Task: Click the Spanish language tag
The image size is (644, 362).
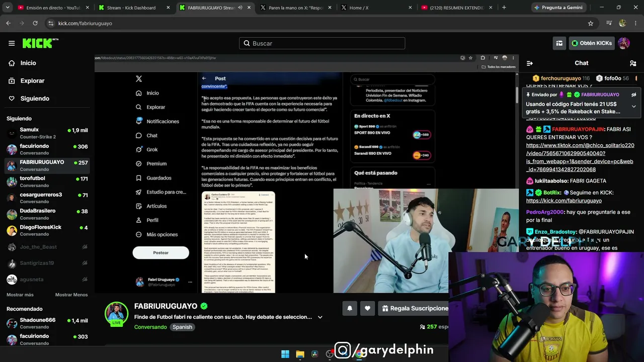Action: 182,327
